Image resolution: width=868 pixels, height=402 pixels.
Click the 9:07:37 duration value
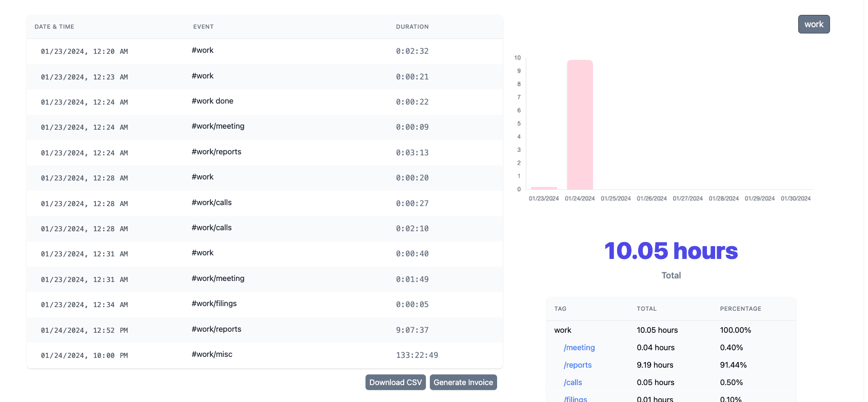412,330
